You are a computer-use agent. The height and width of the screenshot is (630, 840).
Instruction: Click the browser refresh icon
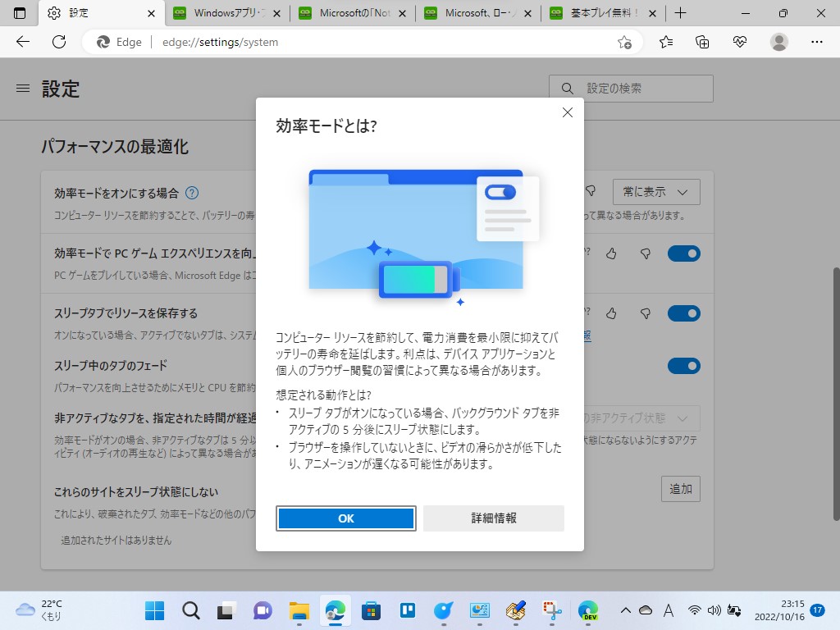(x=57, y=42)
